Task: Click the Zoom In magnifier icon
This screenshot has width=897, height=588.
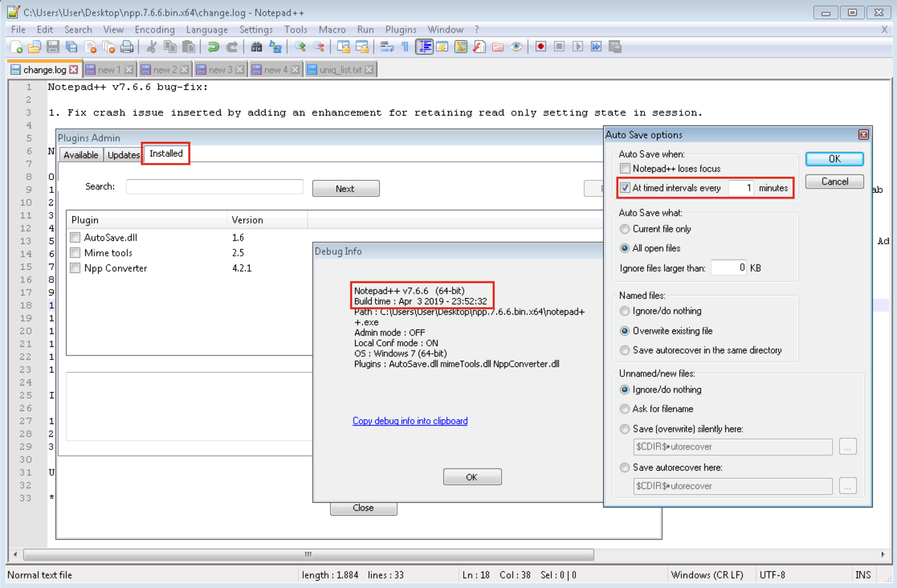Action: 300,47
